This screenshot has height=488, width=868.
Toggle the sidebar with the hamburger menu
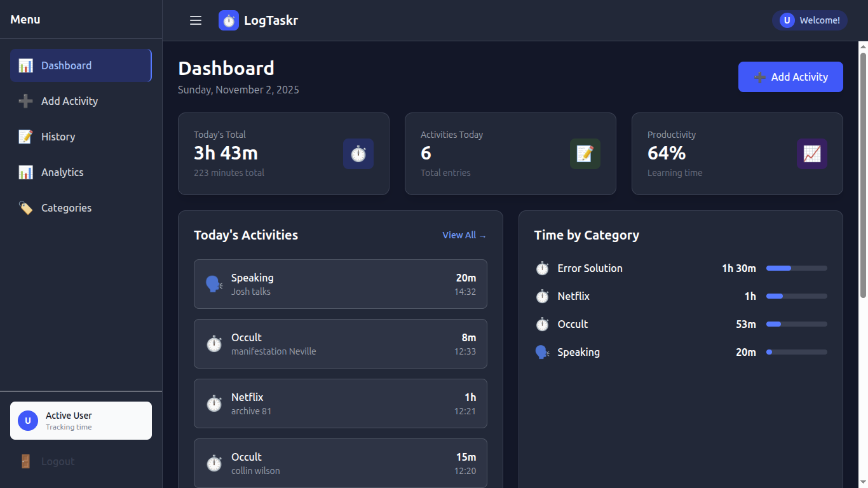[195, 20]
